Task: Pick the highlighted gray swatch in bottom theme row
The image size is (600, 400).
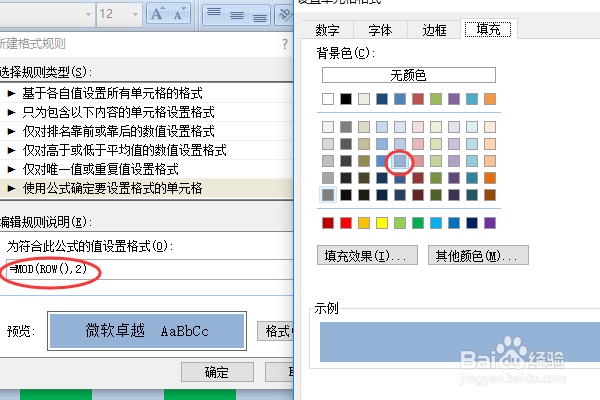Action: click(328, 195)
